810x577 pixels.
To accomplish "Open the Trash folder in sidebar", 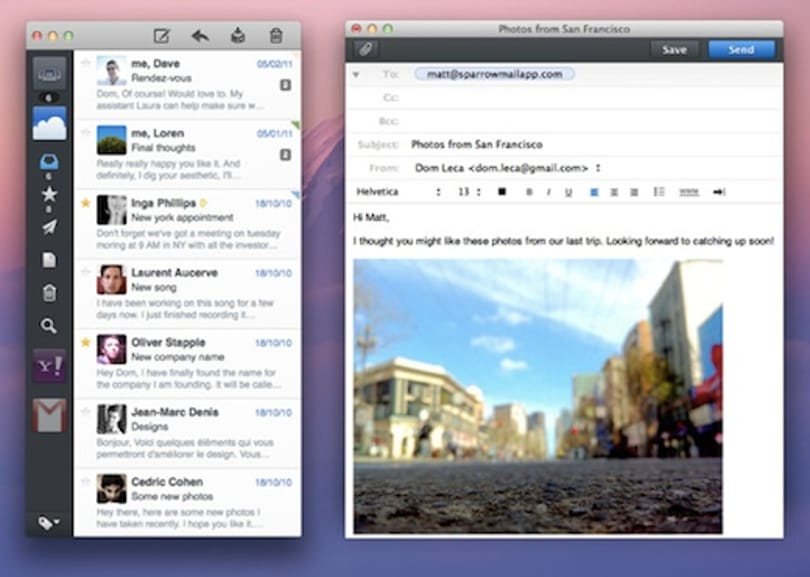I will click(x=49, y=293).
